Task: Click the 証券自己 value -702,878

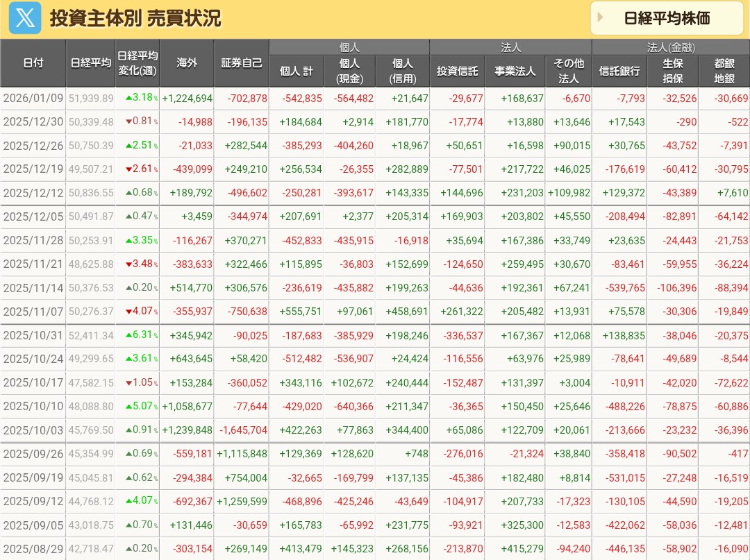Action: pyautogui.click(x=247, y=99)
